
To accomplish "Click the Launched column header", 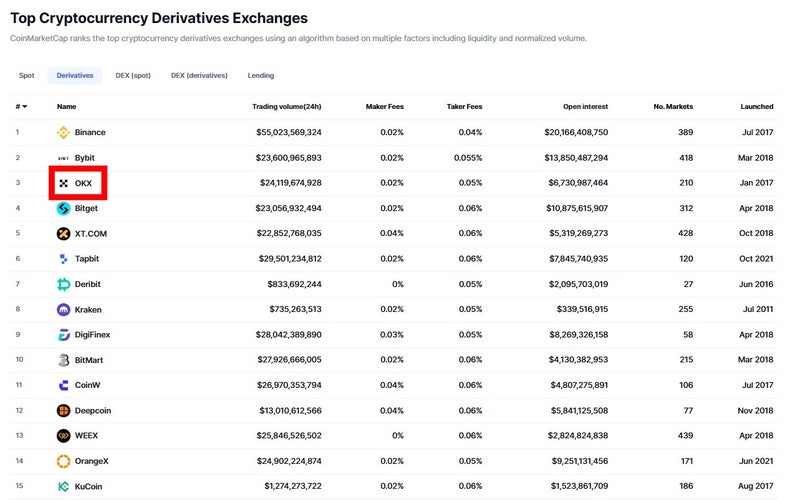I will point(757,107).
